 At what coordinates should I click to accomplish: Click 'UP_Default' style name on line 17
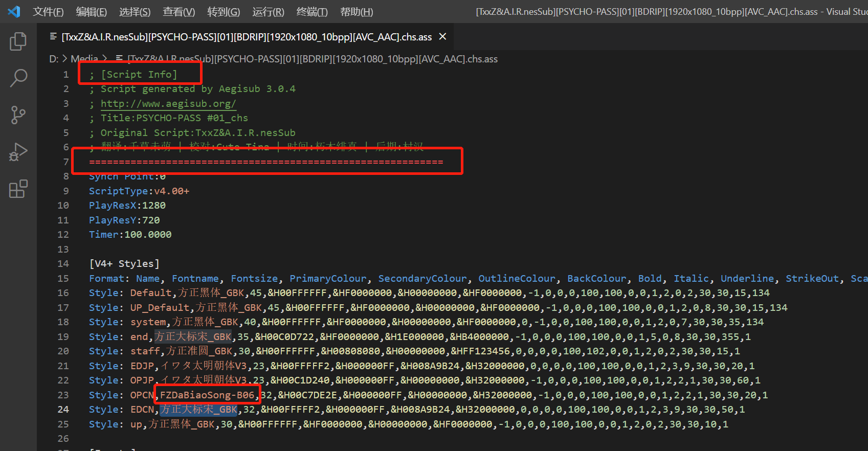(160, 308)
